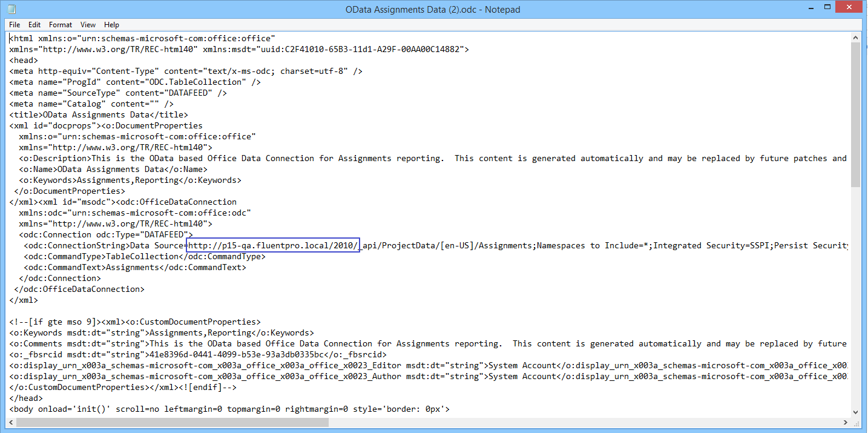
Task: Click the '</head>' closing tag
Action: point(26,398)
